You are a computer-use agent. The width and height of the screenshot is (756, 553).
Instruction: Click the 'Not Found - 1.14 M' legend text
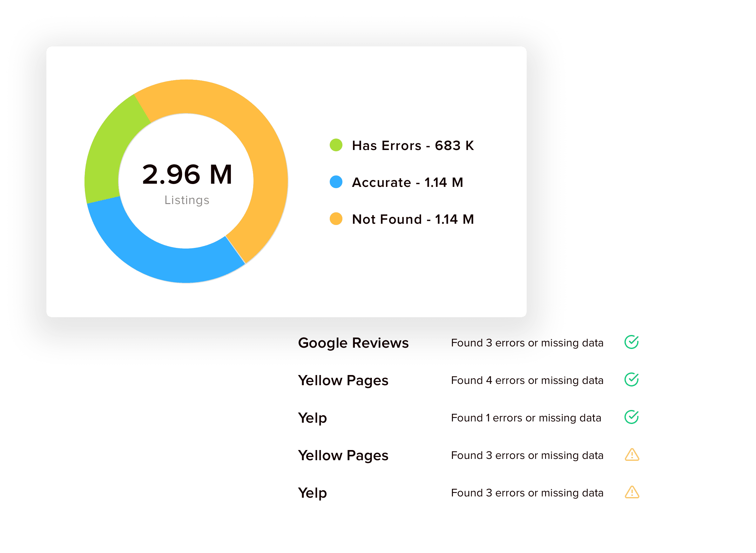tap(413, 219)
